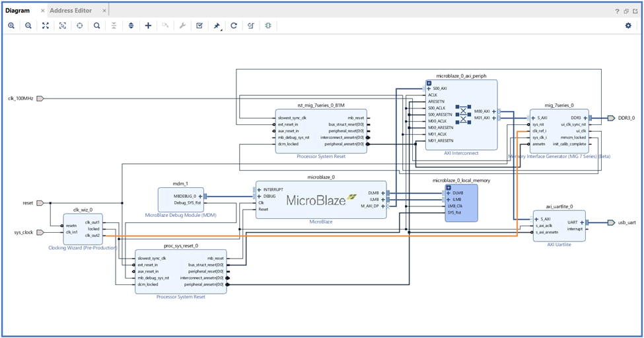Click the Zoom In toolbar icon

pyautogui.click(x=11, y=26)
